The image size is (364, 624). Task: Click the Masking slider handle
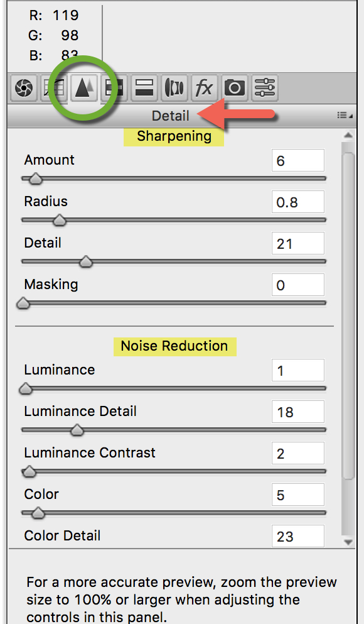(x=24, y=304)
